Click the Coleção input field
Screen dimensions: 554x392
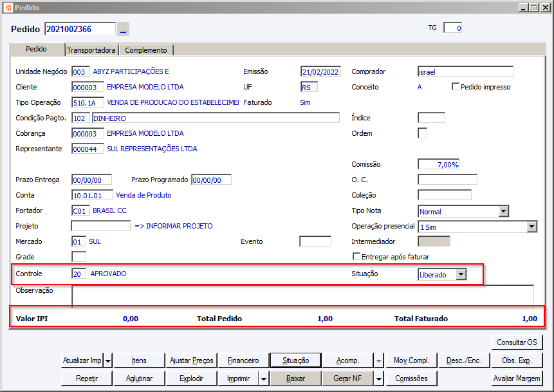445,195
